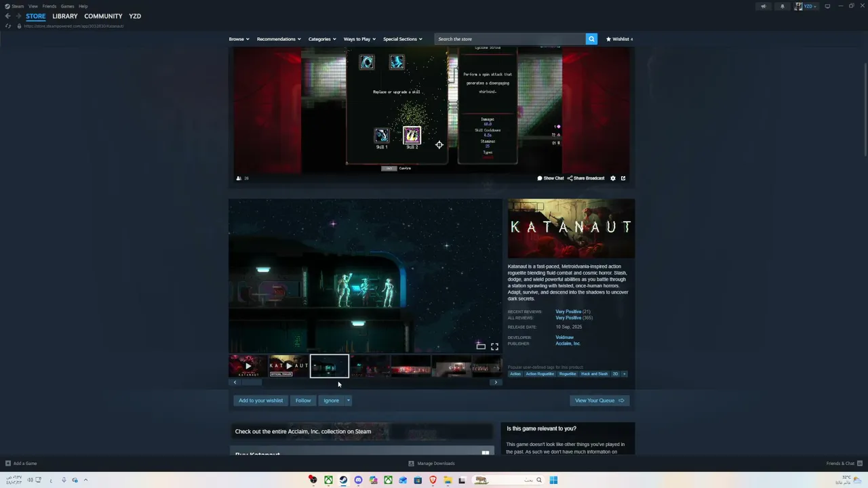Click the Add a Game plus icon
The image size is (868, 488).
[8, 464]
